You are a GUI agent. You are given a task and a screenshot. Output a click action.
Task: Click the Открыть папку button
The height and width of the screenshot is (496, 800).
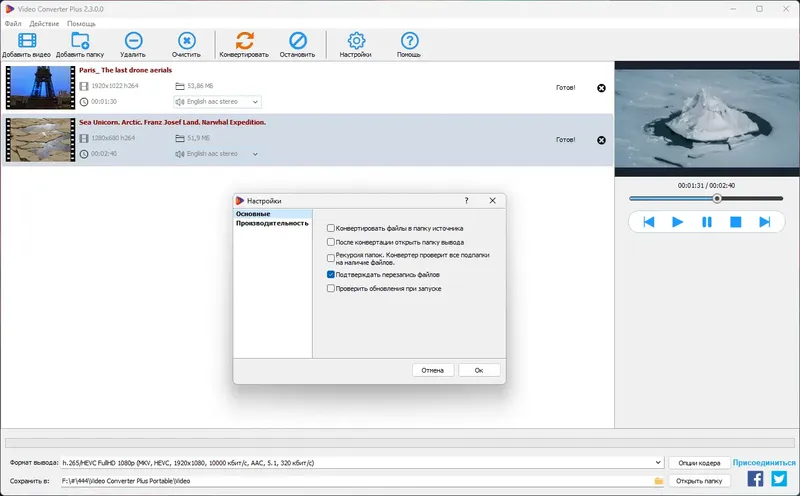[x=699, y=481]
